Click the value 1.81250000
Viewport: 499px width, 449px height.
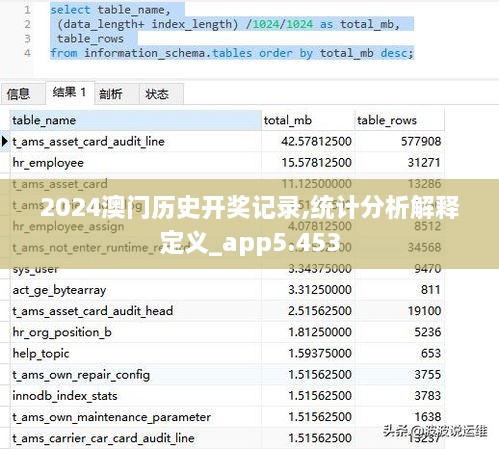coord(320,332)
